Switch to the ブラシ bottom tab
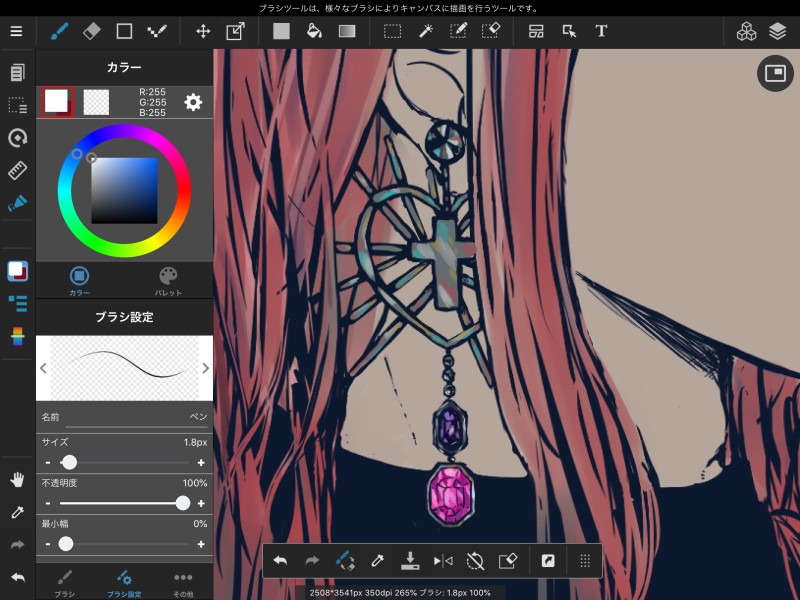The image size is (800, 600). tap(65, 583)
